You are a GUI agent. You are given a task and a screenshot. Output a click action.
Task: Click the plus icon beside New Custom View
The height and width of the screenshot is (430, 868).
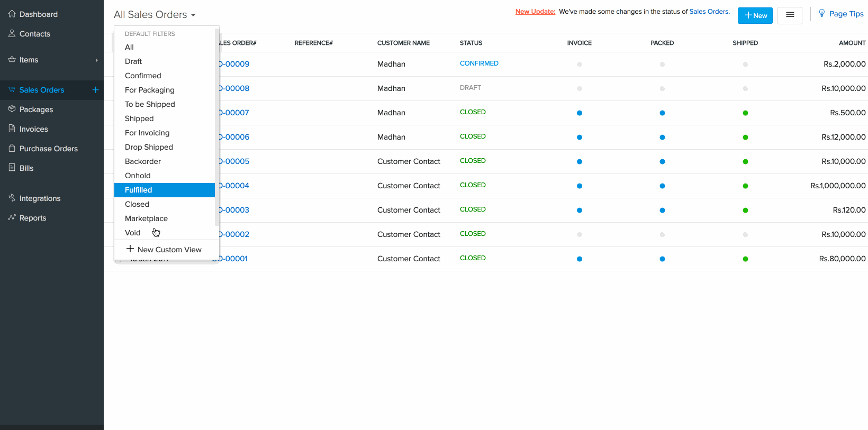coord(130,249)
